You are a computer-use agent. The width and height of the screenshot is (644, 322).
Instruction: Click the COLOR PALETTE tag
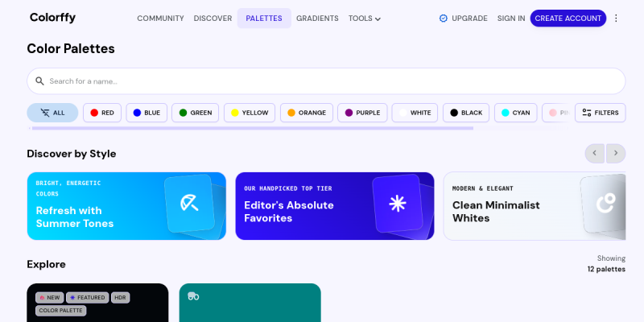(61, 311)
